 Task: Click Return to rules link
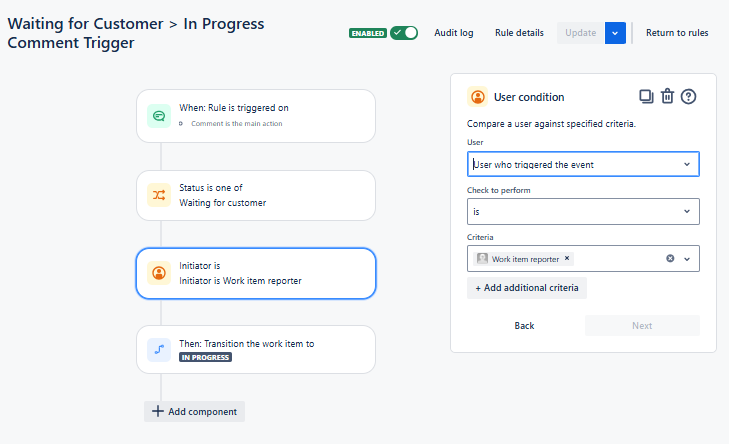click(677, 33)
